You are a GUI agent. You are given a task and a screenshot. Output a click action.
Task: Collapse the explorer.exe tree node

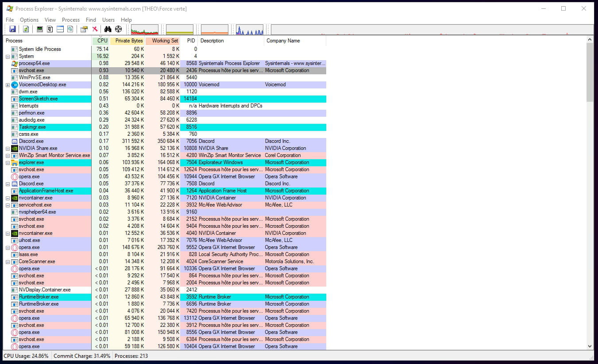tap(8, 162)
